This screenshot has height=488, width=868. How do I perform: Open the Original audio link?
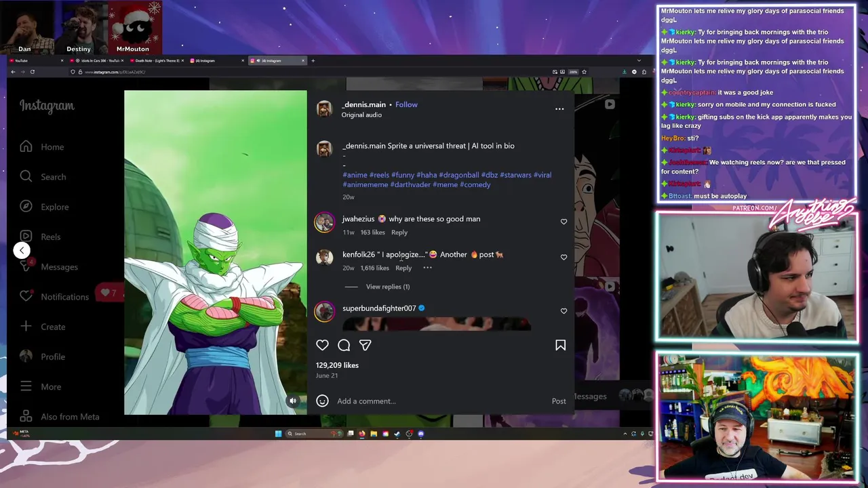tap(361, 115)
